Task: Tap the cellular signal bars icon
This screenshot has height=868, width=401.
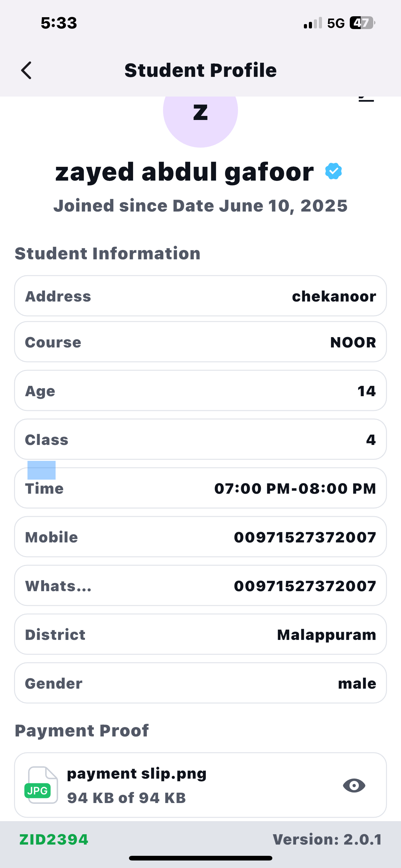Action: coord(312,23)
